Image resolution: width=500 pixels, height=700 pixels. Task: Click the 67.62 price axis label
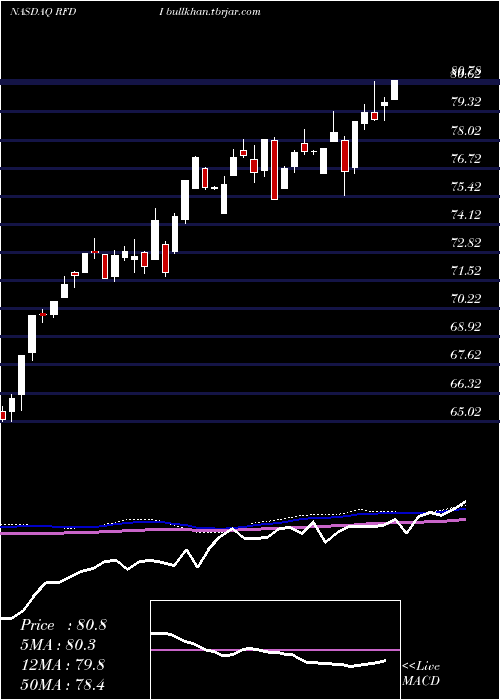pyautogui.click(x=466, y=355)
